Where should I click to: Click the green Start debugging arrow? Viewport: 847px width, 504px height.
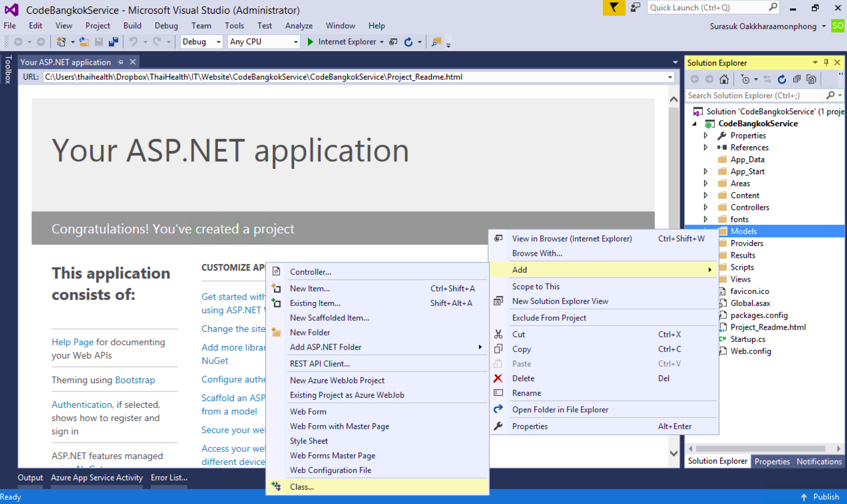coord(310,42)
